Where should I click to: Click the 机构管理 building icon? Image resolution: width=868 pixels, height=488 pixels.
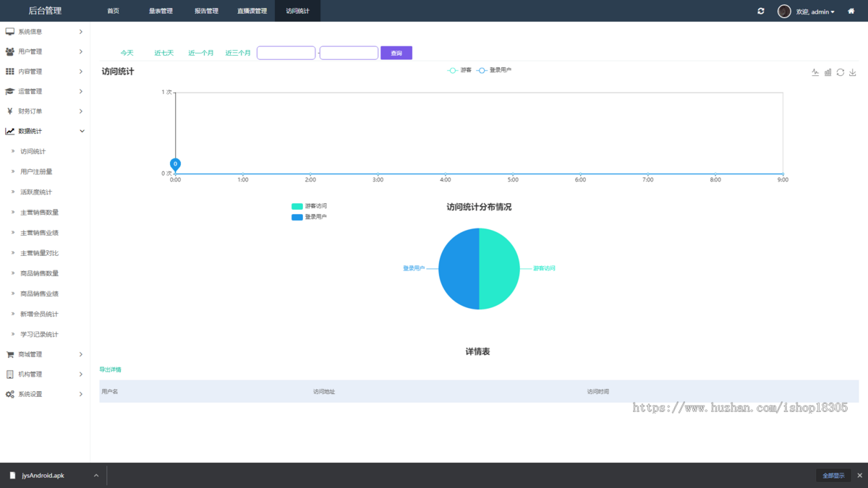pos(10,374)
